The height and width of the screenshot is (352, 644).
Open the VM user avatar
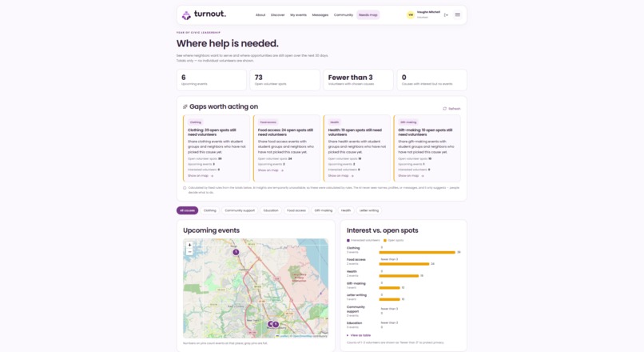tap(410, 15)
